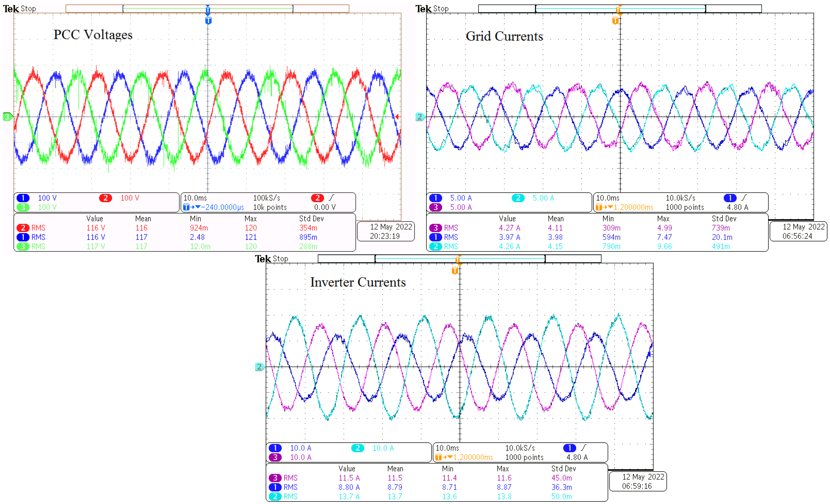Click channel 2 ground marker left of Grid Currents

click(x=420, y=117)
